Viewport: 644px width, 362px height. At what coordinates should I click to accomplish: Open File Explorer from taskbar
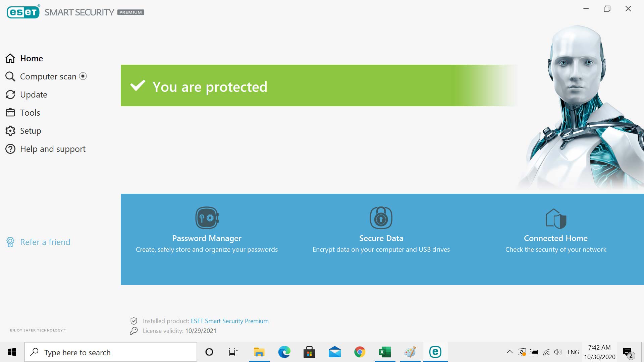click(259, 352)
